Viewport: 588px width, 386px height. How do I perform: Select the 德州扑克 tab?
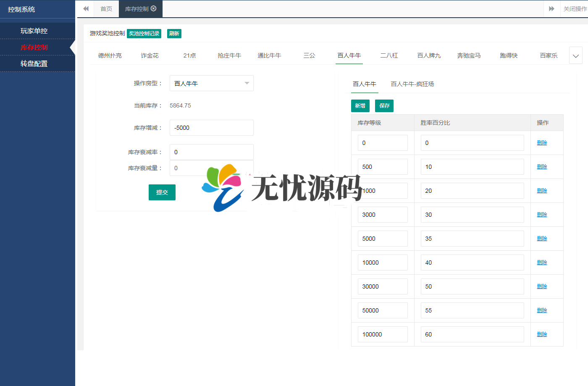tap(110, 55)
